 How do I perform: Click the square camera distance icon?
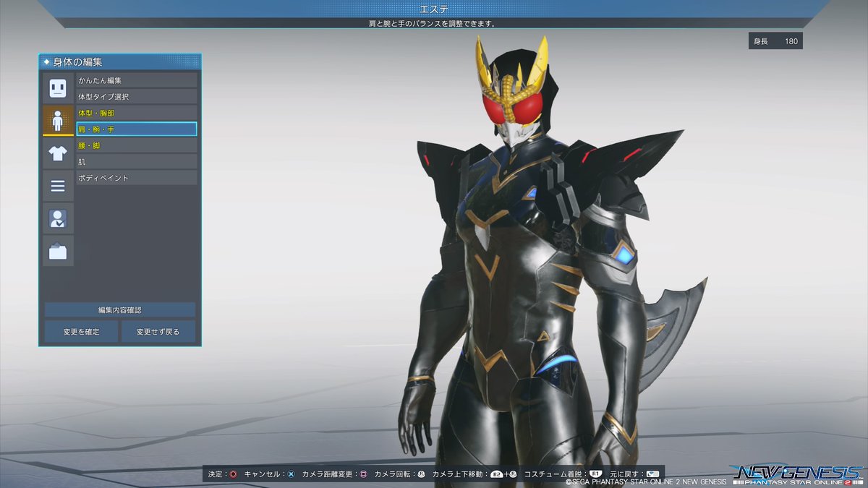pyautogui.click(x=364, y=474)
